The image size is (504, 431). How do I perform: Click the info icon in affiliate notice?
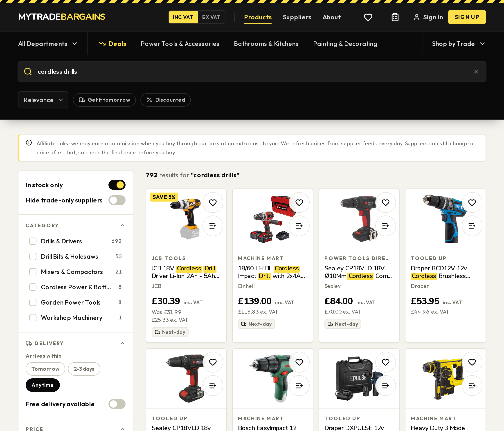[x=29, y=143]
